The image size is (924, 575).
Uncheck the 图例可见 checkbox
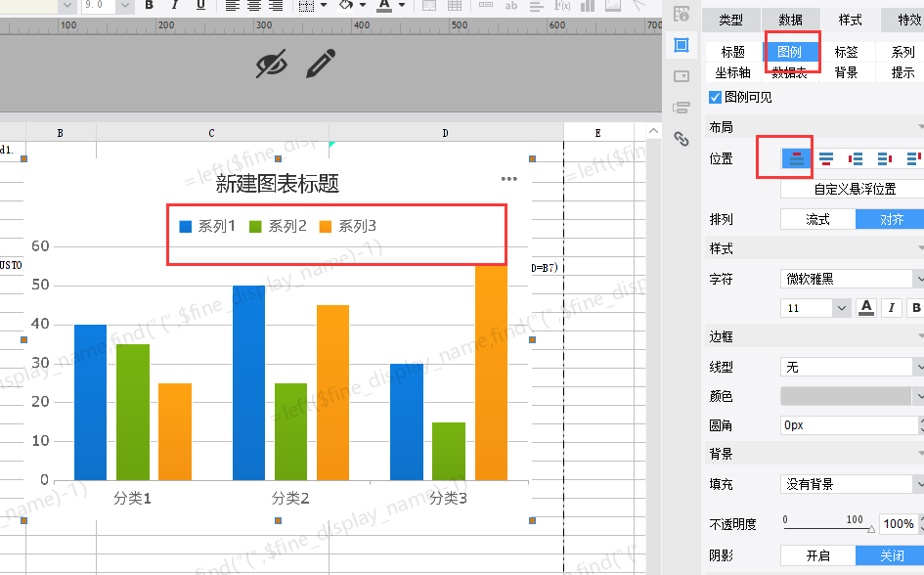pos(715,97)
